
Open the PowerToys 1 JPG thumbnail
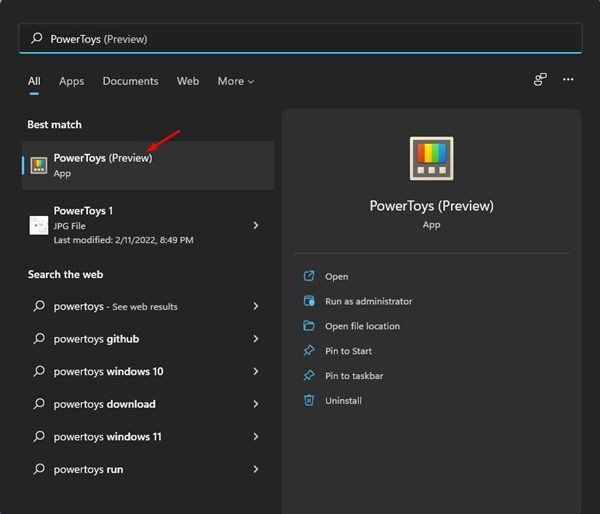tap(39, 225)
